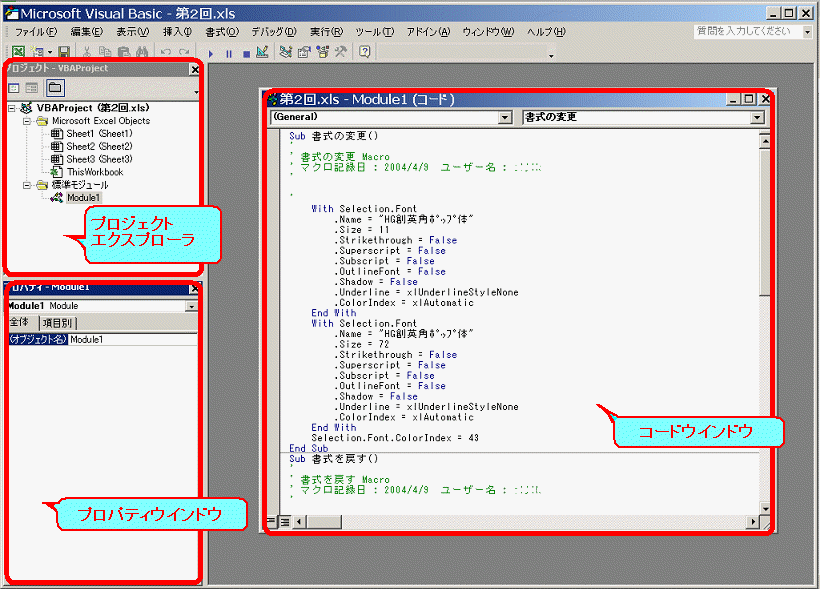
Task: Open the デバッグ(D) menu
Action: (274, 32)
